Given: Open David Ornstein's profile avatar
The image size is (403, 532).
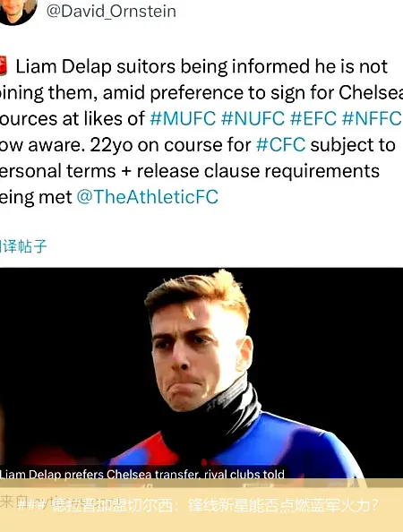Looking at the screenshot, I should [17, 10].
